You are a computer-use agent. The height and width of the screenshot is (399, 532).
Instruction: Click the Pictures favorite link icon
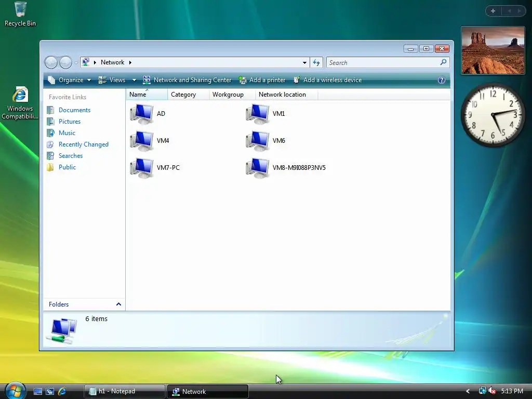pos(50,122)
